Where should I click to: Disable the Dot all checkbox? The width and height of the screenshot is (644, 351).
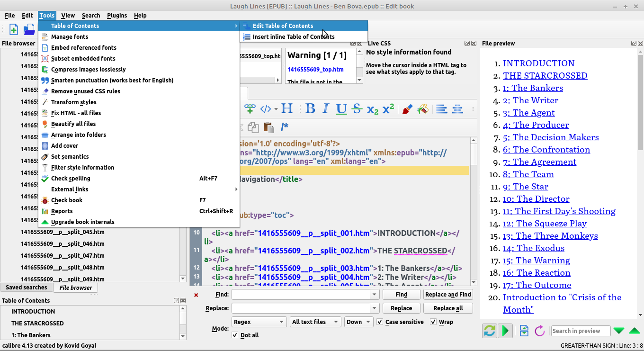pyautogui.click(x=235, y=335)
